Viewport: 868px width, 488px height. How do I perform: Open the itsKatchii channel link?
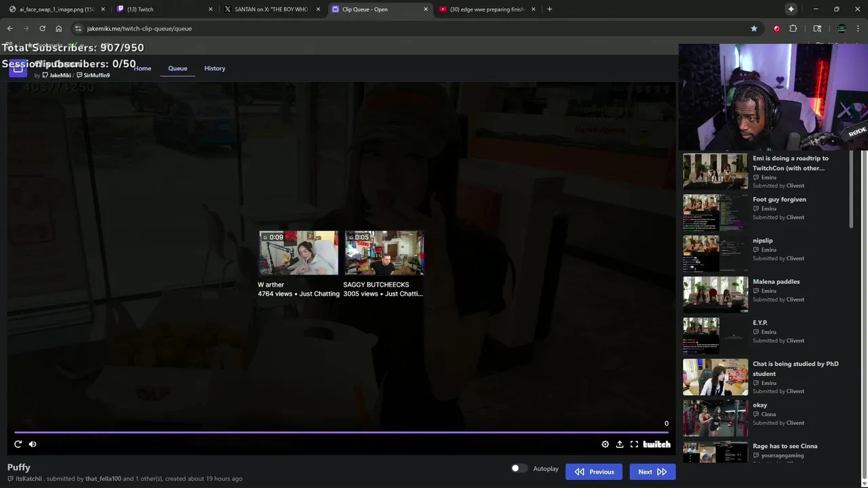[25, 479]
